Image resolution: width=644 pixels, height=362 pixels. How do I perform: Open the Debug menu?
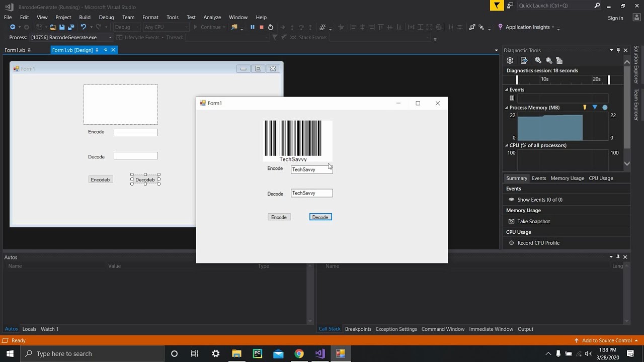click(106, 17)
